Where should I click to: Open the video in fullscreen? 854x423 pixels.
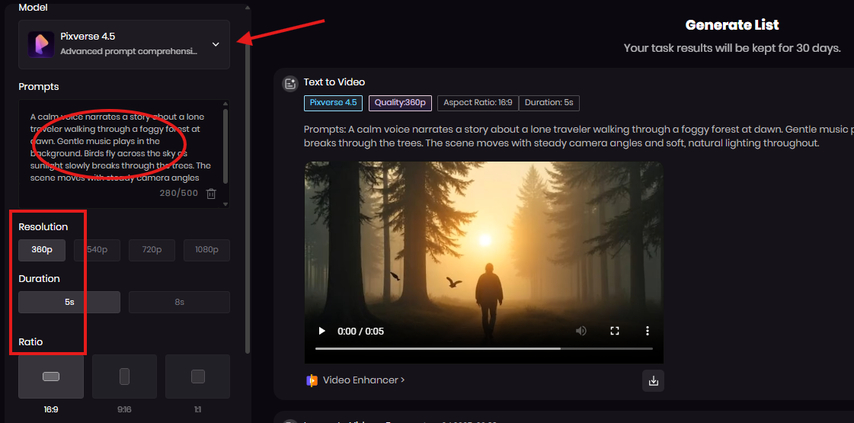614,331
